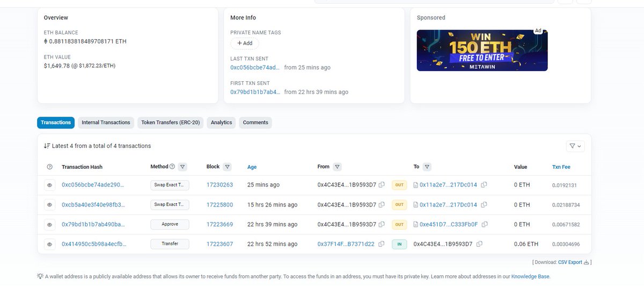Viewport: 644px width, 286px height.
Task: Click contract icon beside To address in block 17230263 row
Action: point(416,185)
